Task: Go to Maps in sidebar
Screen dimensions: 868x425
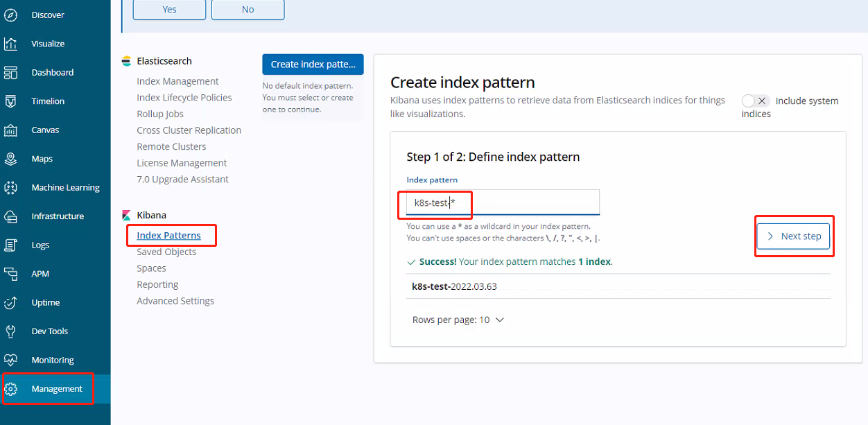Action: click(42, 159)
